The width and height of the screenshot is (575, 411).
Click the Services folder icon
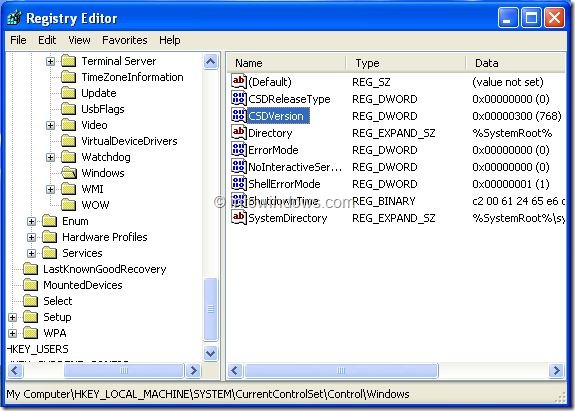50,253
